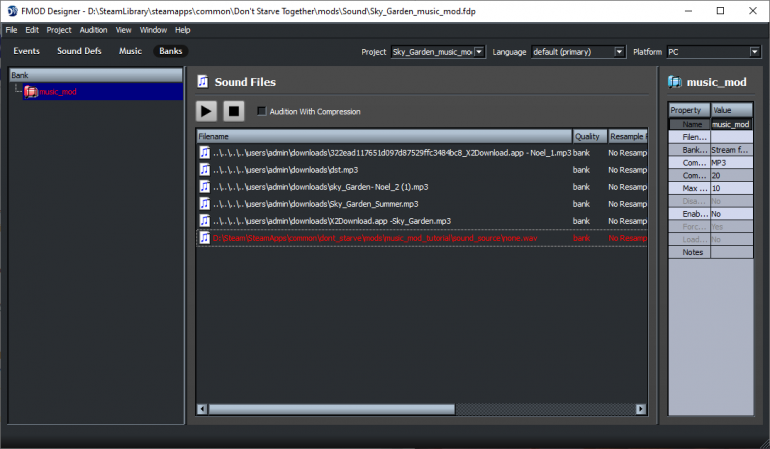
Task: Click the Bank type value Stream f...
Action: (732, 150)
